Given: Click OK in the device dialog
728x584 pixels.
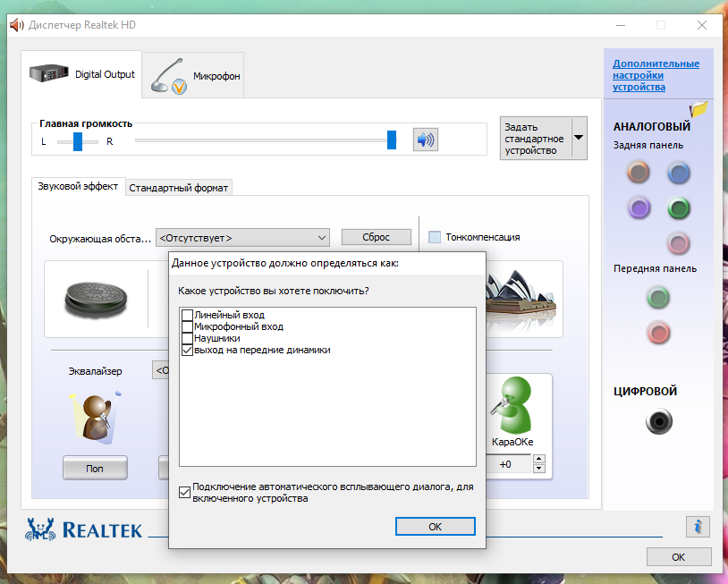Looking at the screenshot, I should pos(435,527).
